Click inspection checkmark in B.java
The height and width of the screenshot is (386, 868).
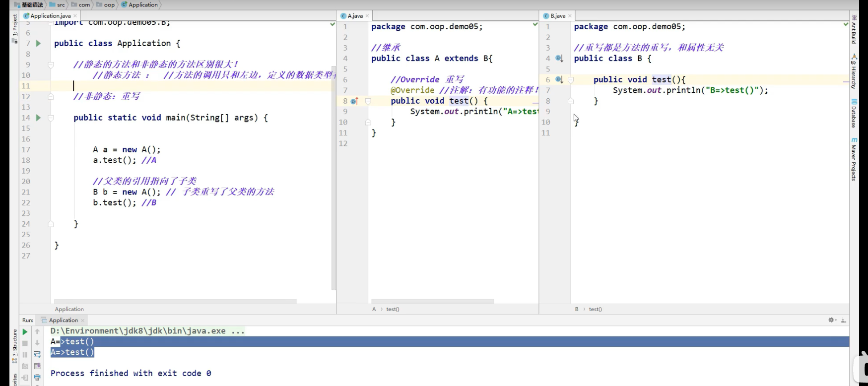[x=846, y=24]
